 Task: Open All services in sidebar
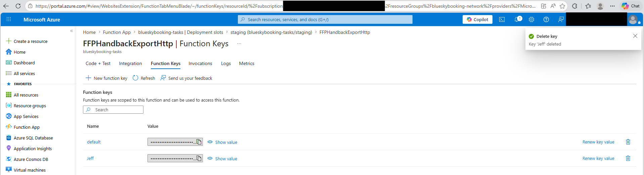coord(20,73)
